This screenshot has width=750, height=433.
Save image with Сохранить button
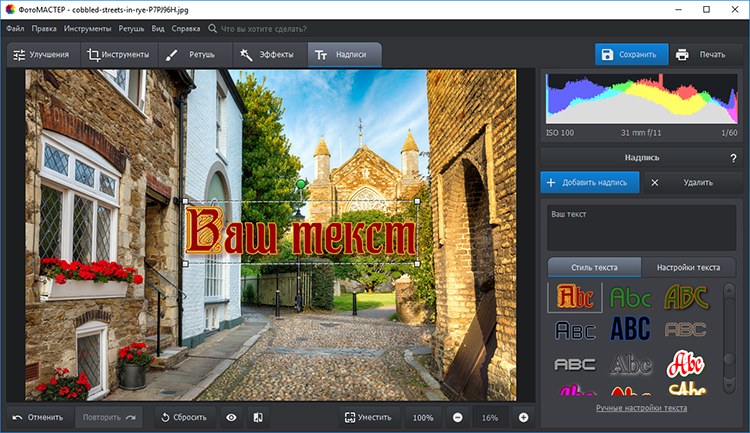(x=632, y=55)
